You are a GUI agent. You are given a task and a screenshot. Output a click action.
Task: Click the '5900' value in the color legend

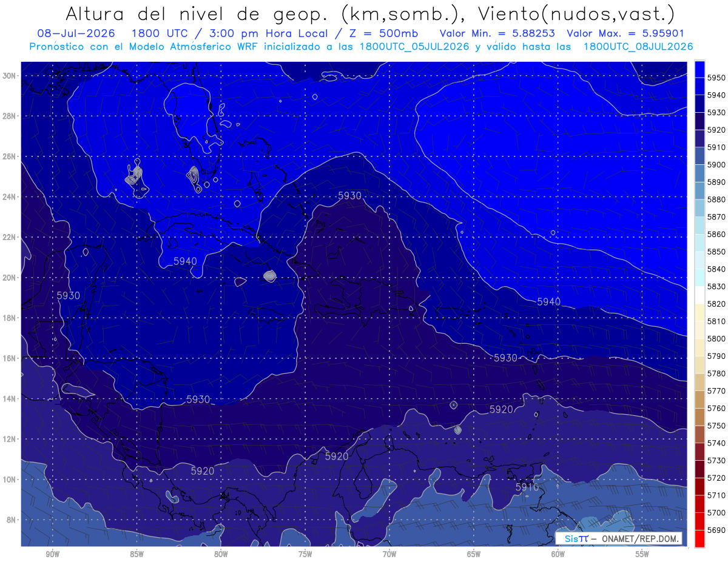coord(716,164)
